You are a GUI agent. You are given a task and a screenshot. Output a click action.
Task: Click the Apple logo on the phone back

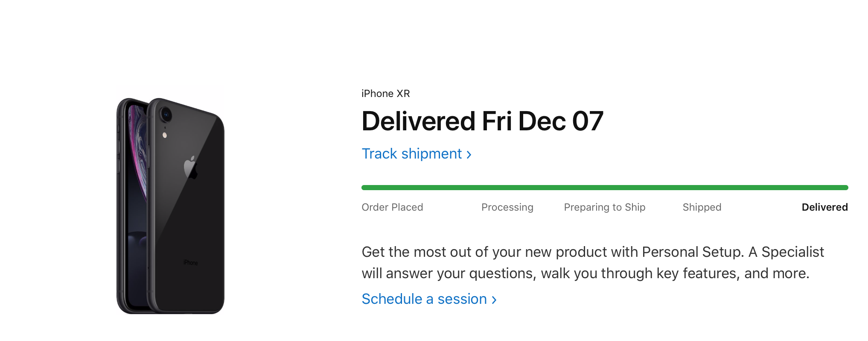coord(190,168)
